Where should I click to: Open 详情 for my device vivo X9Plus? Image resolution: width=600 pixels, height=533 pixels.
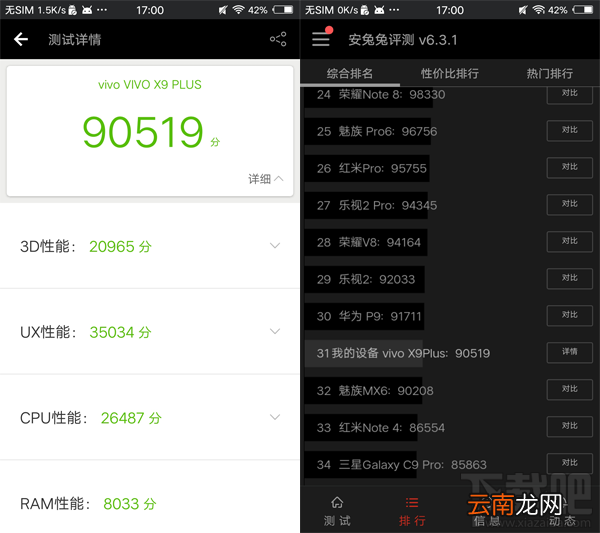[x=570, y=352]
